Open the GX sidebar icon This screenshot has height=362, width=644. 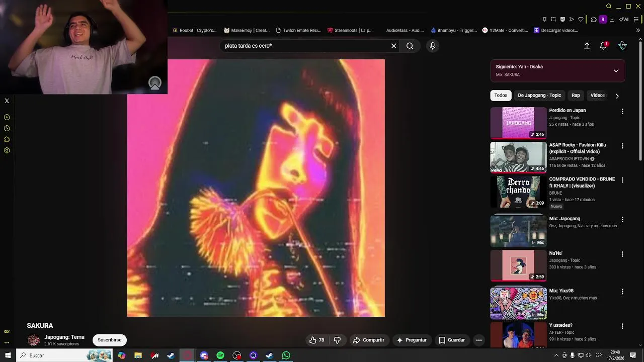click(7, 332)
